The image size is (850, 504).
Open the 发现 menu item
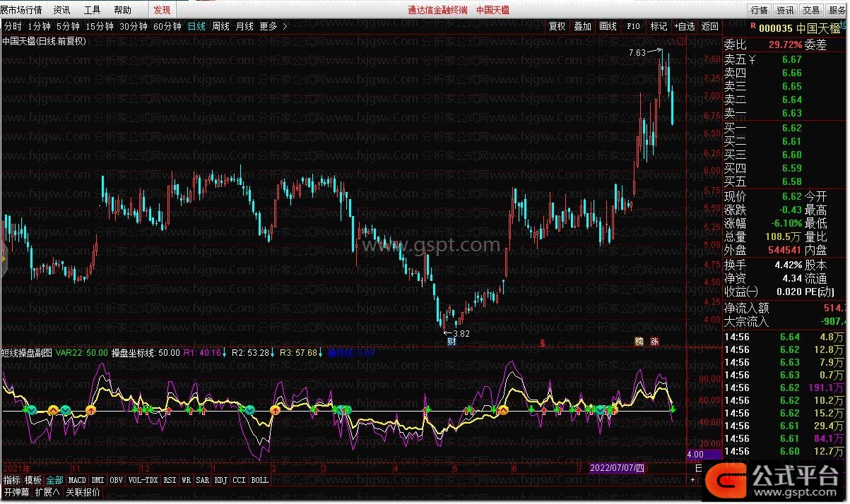(x=162, y=10)
